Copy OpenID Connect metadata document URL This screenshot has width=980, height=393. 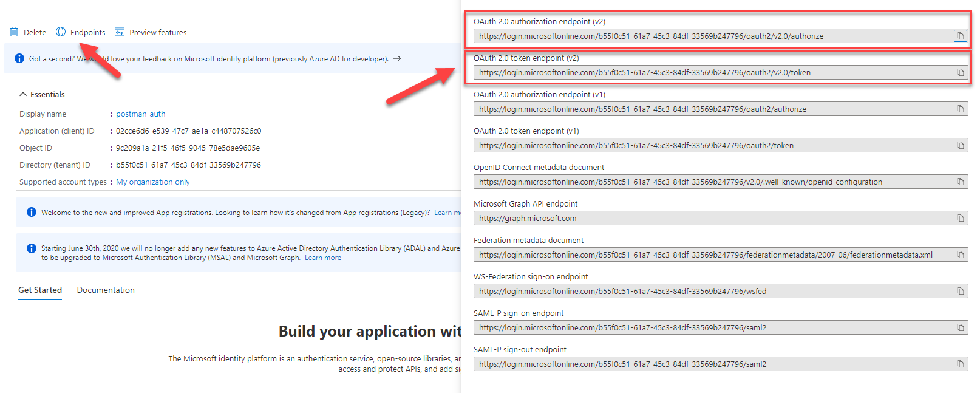[x=961, y=182]
